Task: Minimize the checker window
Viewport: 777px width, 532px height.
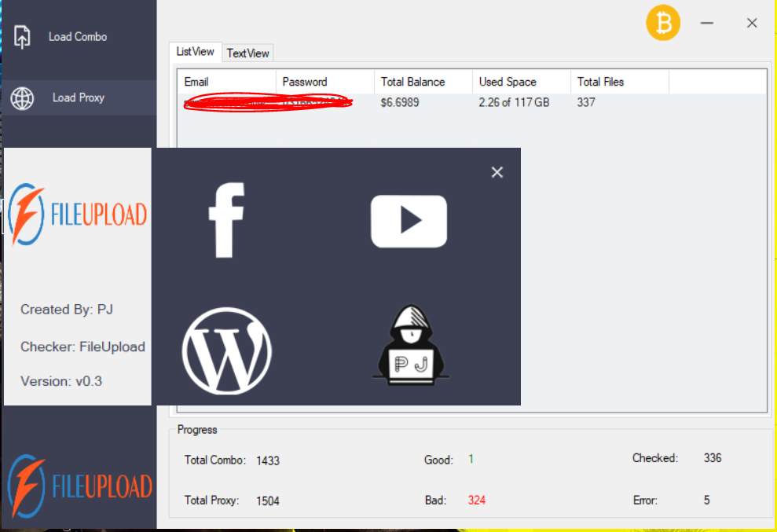Action: tap(706, 23)
